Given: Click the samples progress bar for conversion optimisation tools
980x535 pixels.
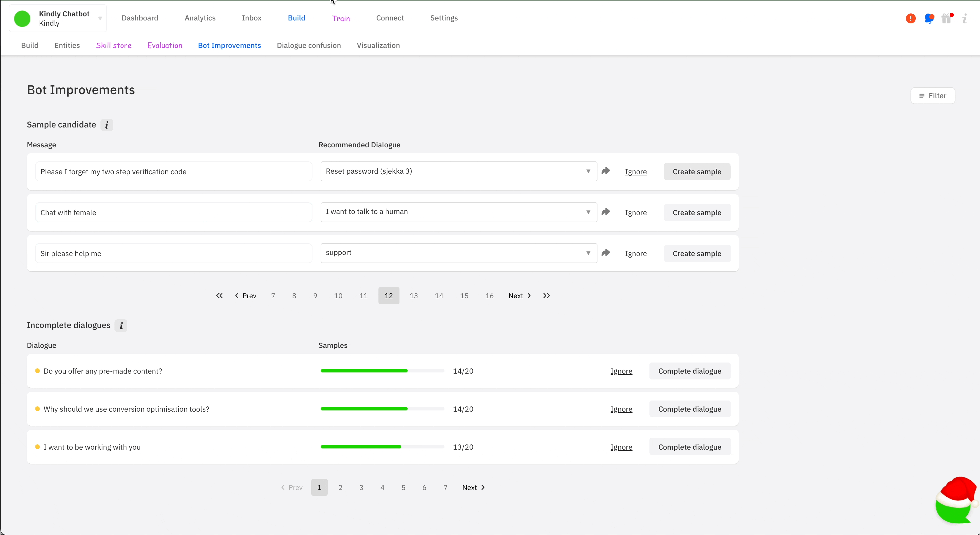Looking at the screenshot, I should [382, 409].
